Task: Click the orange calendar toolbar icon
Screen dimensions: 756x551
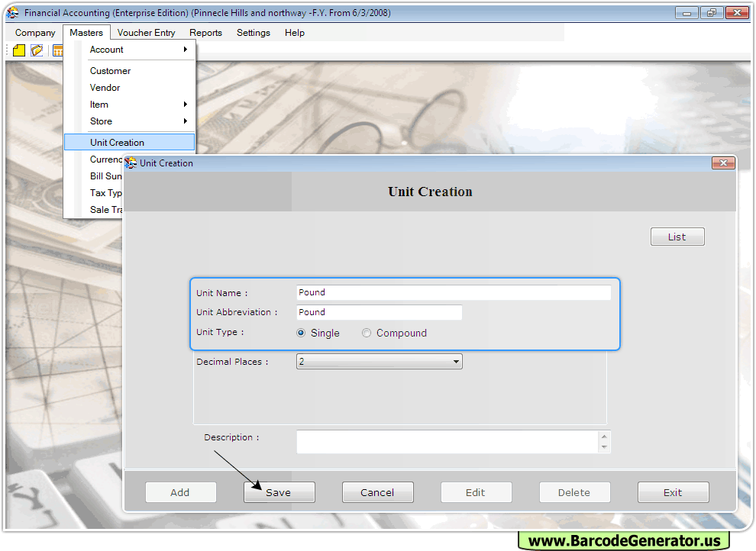Action: 58,50
